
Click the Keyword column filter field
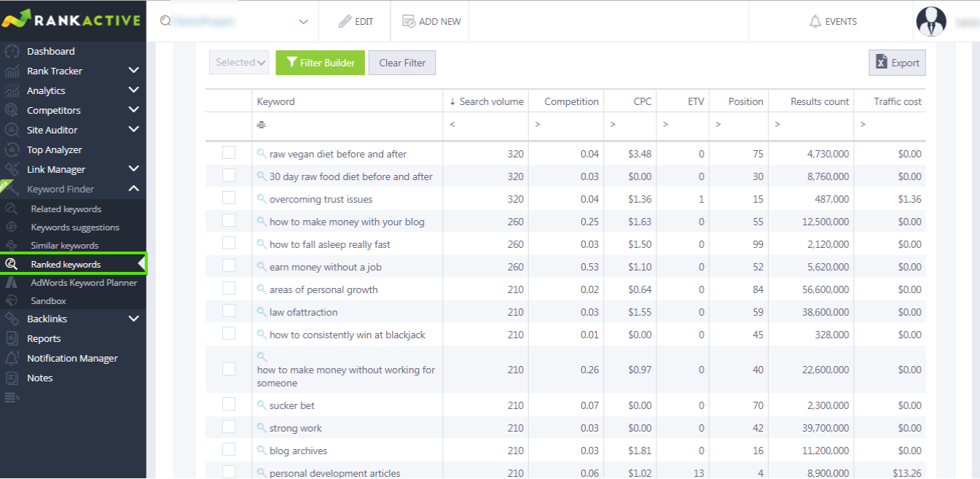pos(347,125)
